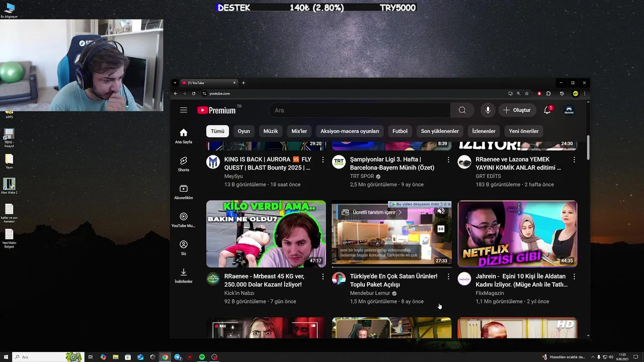Open Chrome three-dot menu

pos(584,94)
